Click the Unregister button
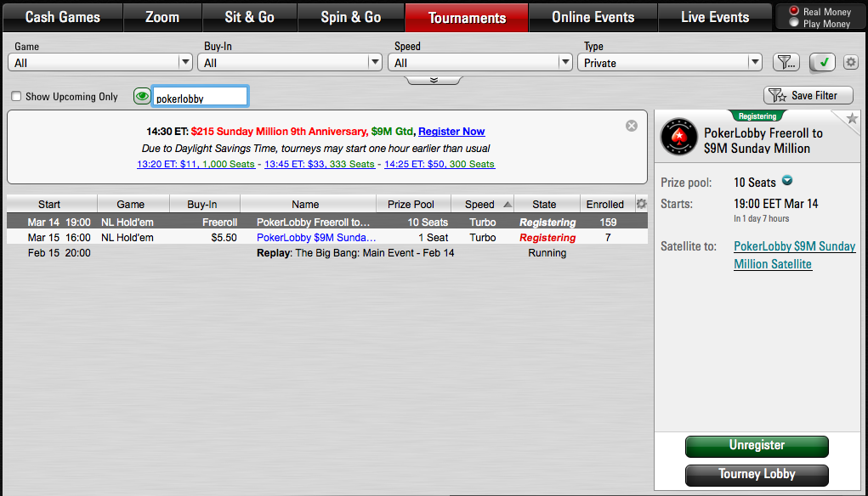The height and width of the screenshot is (496, 868). [x=757, y=446]
